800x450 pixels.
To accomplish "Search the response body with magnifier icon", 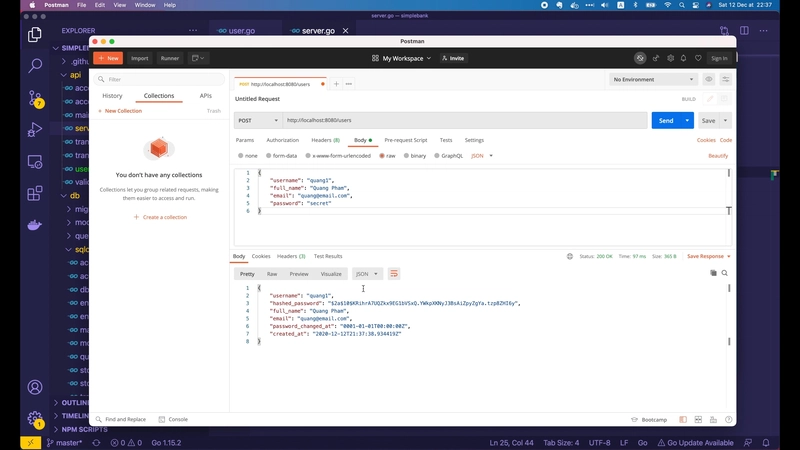I will [725, 273].
